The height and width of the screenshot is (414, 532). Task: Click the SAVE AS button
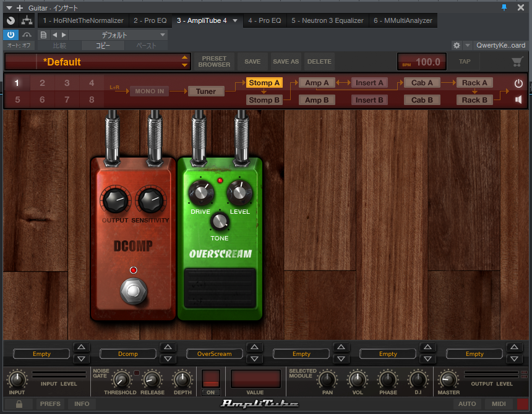[x=286, y=62]
